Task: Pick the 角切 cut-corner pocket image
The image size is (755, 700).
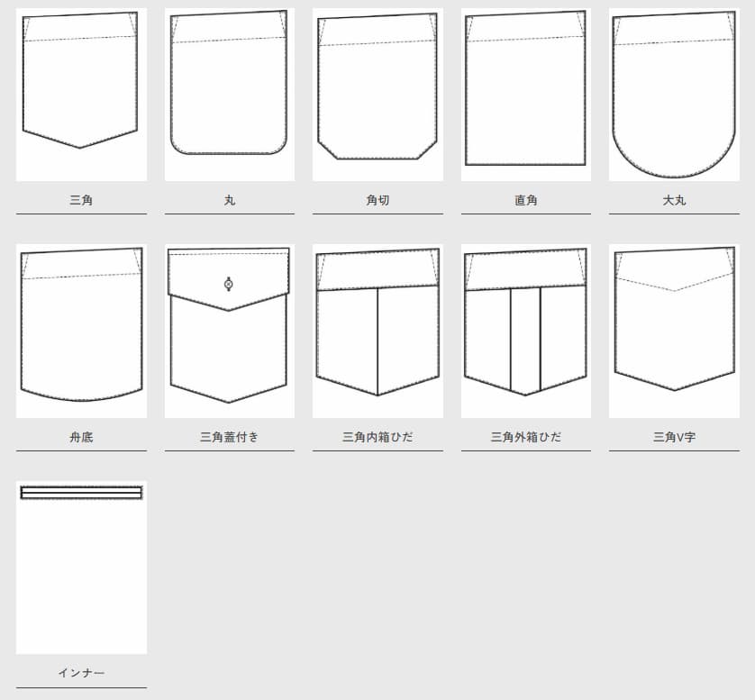Action: (377, 95)
